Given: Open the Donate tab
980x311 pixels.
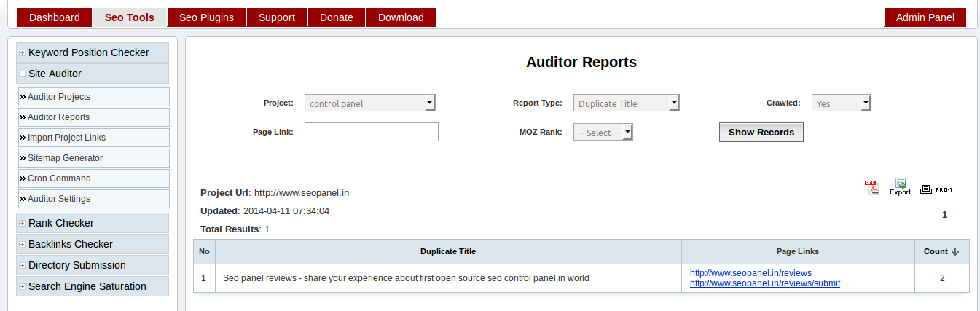Looking at the screenshot, I should pyautogui.click(x=337, y=17).
